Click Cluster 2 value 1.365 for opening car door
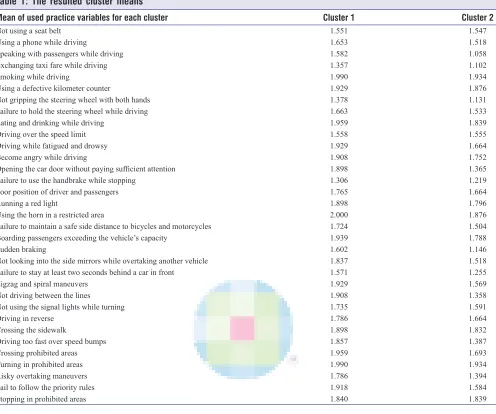This screenshot has height=414, width=496. [477, 169]
